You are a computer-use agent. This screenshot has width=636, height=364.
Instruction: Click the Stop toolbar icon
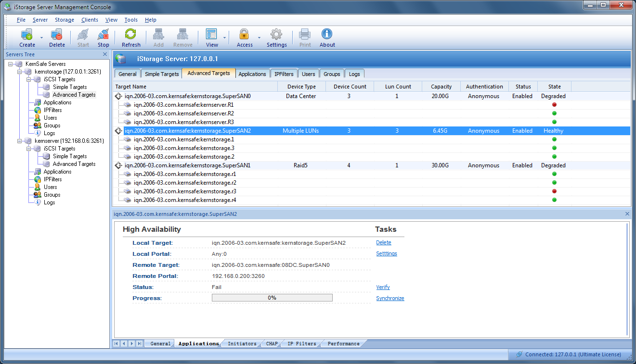pyautogui.click(x=103, y=35)
